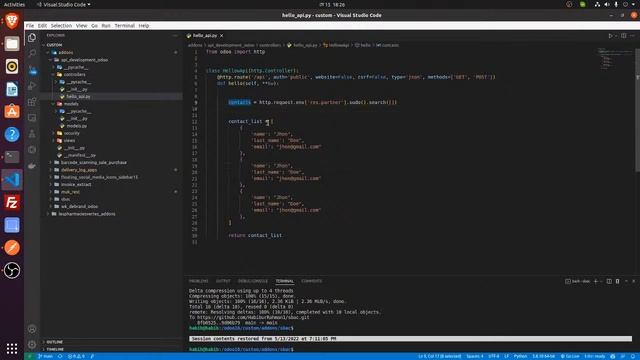Screen dimensions: 640x360
Task: Open the Run and Debug view
Action: point(32,86)
